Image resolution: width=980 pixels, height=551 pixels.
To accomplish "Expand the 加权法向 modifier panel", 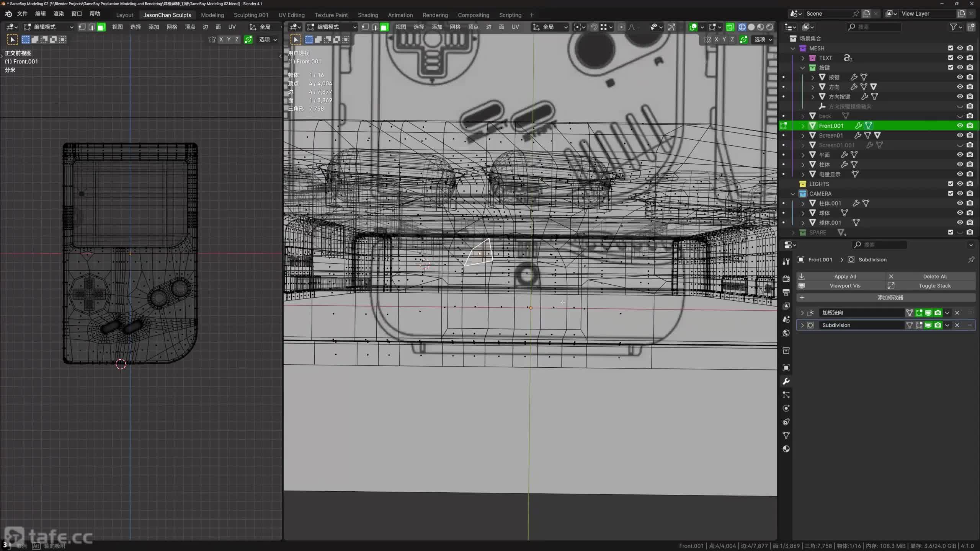I will click(802, 313).
